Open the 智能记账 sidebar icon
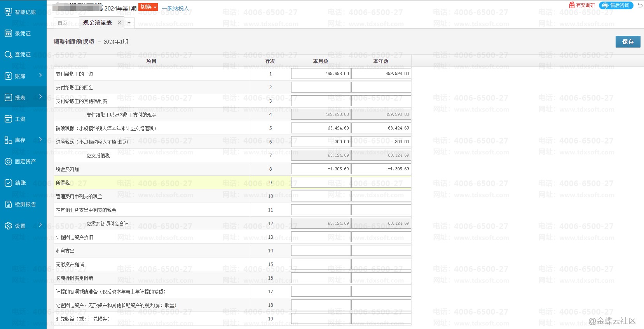 [8, 12]
